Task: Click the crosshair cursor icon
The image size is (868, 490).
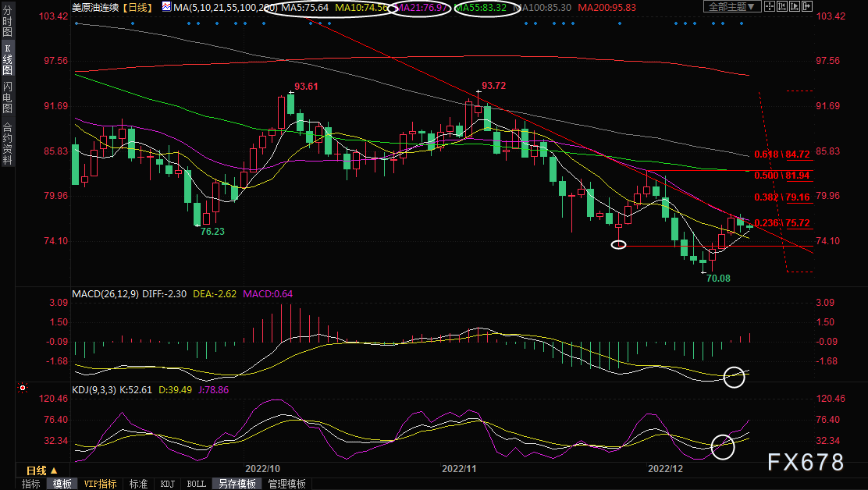Action: [770, 7]
